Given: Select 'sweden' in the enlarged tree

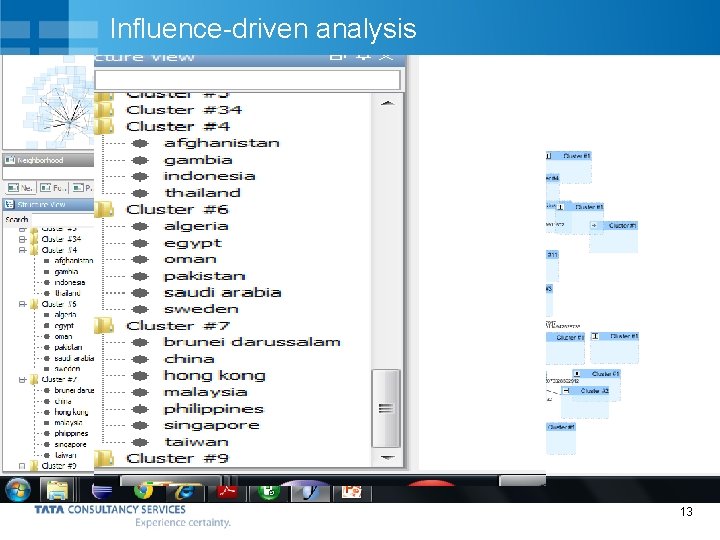Looking at the screenshot, I should click(x=201, y=309).
